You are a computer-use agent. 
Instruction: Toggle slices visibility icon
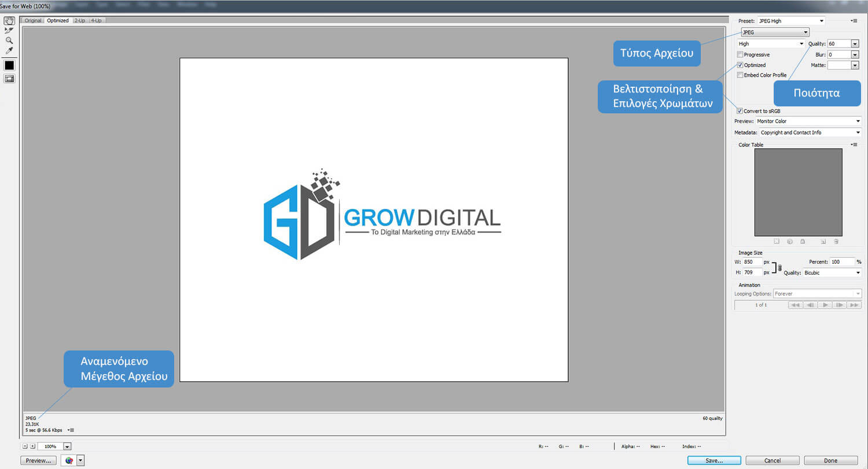point(9,79)
